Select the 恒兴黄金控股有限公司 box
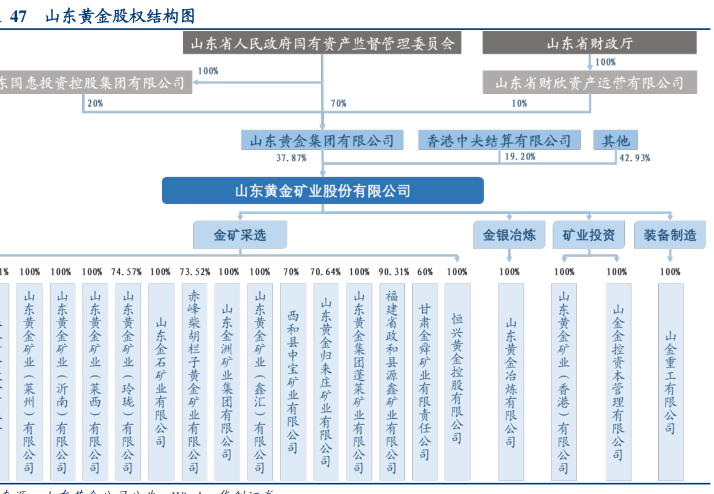 (x=456, y=380)
